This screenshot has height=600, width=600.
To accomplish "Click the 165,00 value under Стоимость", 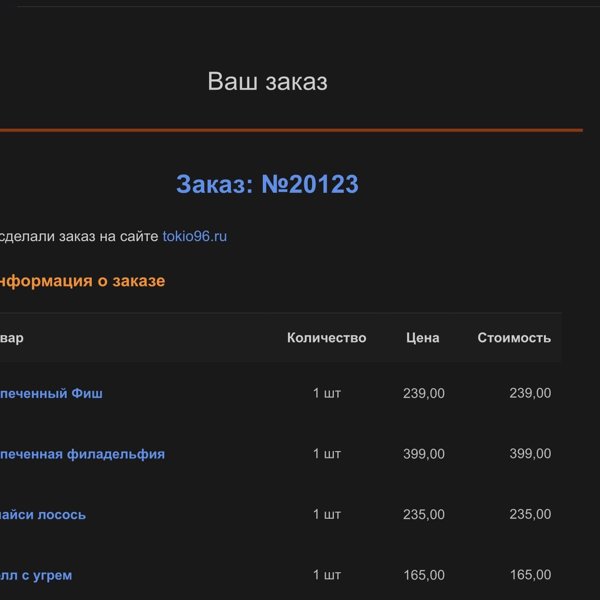I will [x=530, y=575].
